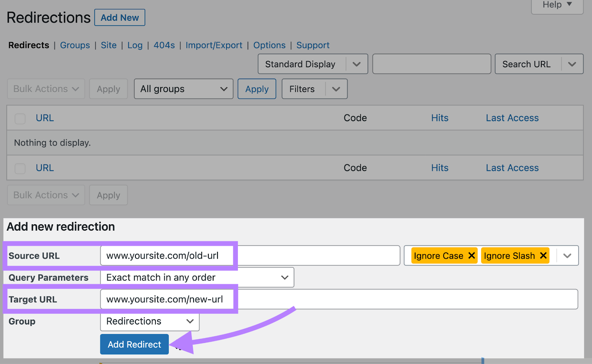Open the All groups dropdown

click(183, 89)
